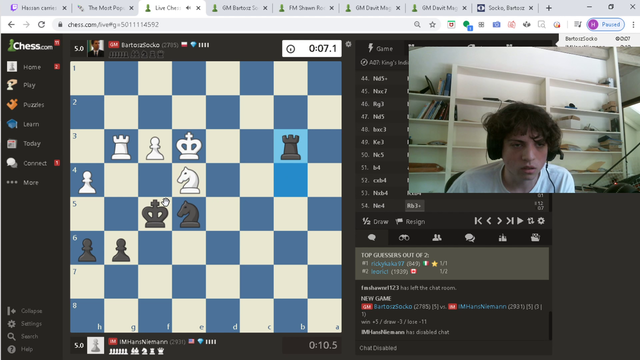Click the Paused profile button
The image size is (640, 360).
[x=606, y=24]
